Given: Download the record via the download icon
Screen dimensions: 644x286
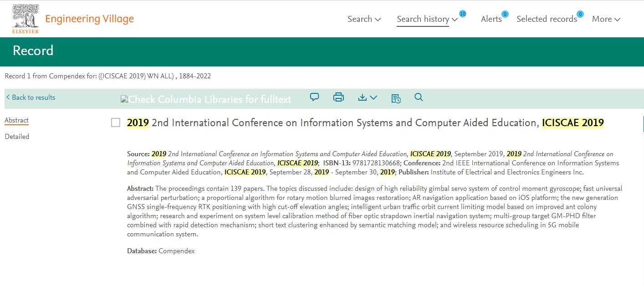Looking at the screenshot, I should point(362,97).
